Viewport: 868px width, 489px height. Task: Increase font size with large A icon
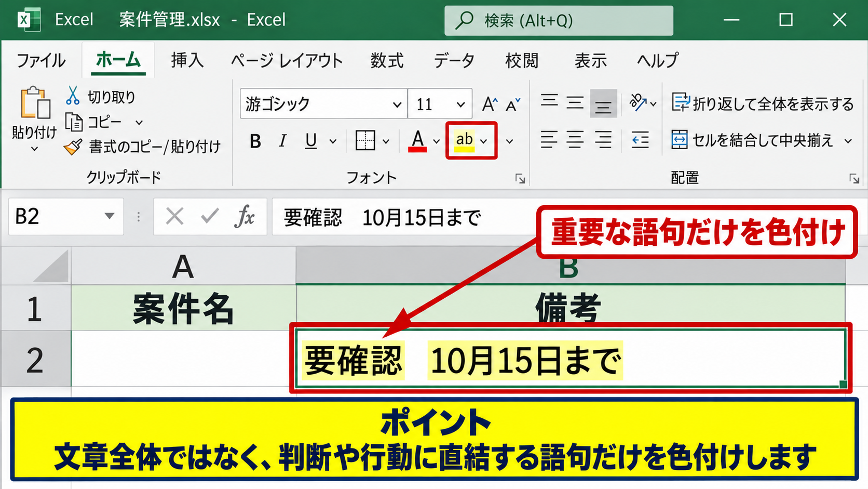click(x=490, y=104)
